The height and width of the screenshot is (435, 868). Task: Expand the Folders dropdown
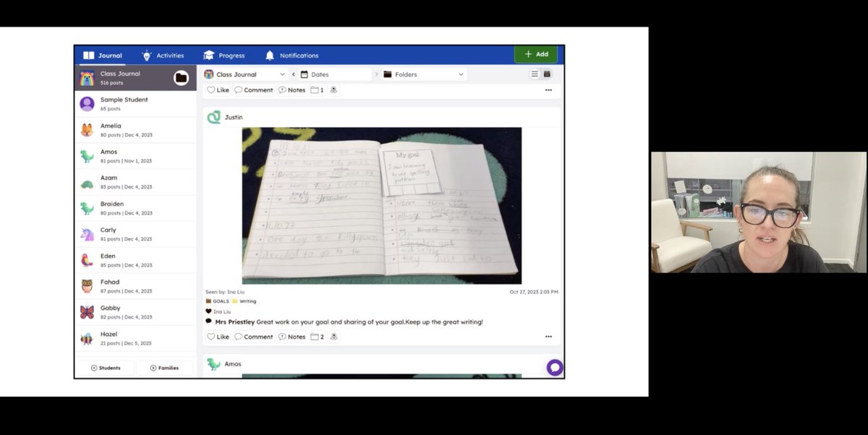pos(424,74)
